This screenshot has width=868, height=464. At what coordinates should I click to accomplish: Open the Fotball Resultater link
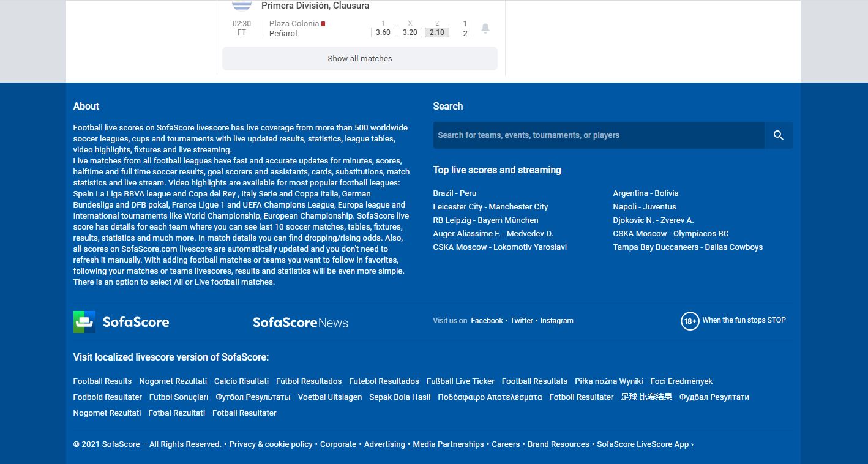point(244,413)
